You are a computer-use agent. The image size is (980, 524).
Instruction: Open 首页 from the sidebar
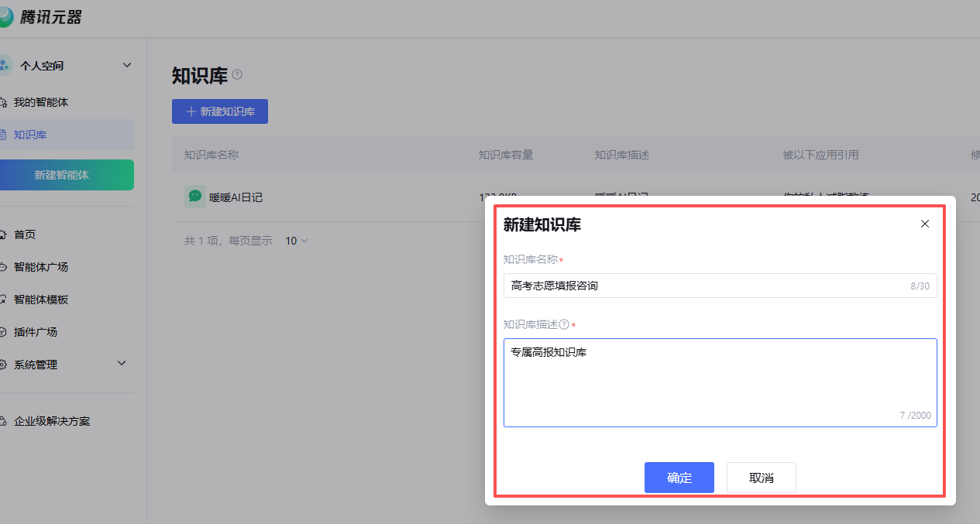(25, 235)
